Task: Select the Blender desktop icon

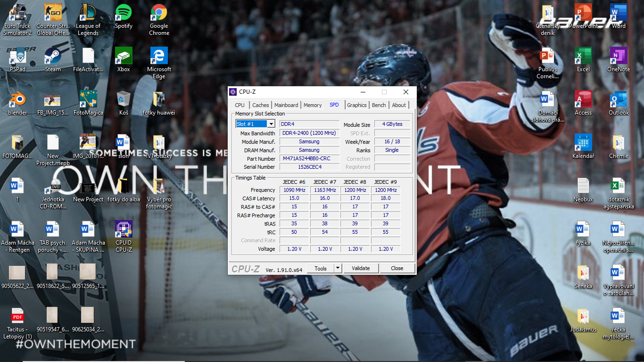Action: pos(17,99)
